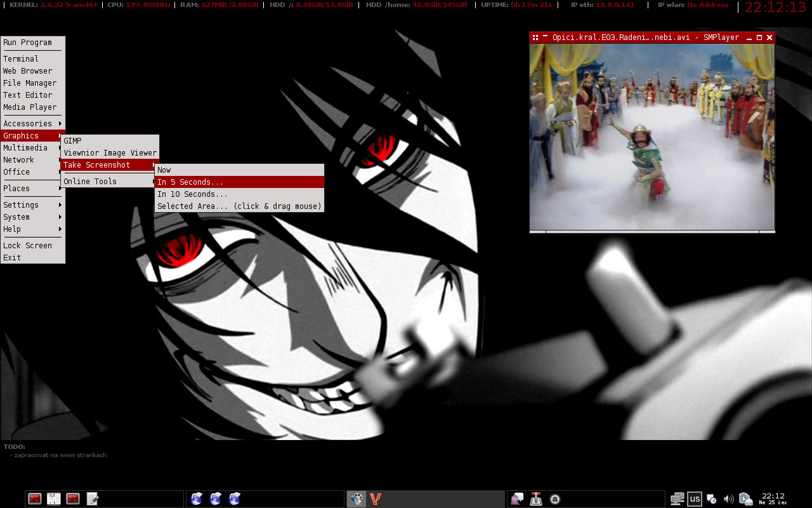The image size is (812, 508).
Task: Choose screenshot 'In 10 Seconds...'
Action: pos(239,194)
